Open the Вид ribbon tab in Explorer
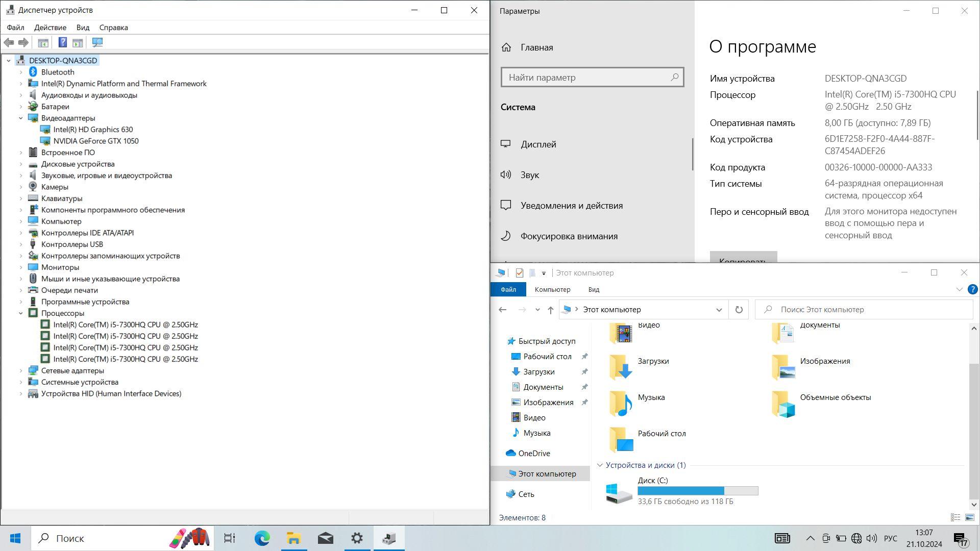980x551 pixels. pos(594,289)
